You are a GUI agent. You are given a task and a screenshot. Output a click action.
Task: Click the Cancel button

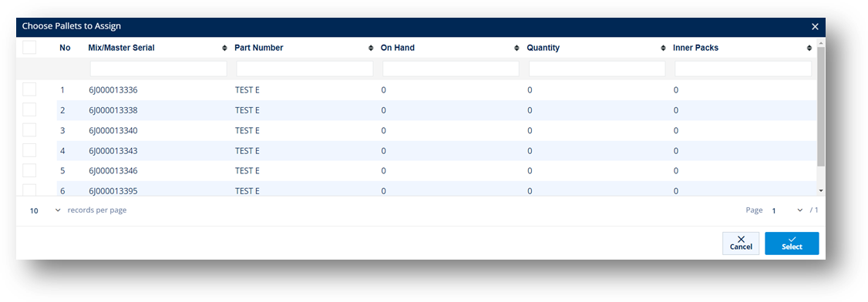tap(741, 243)
